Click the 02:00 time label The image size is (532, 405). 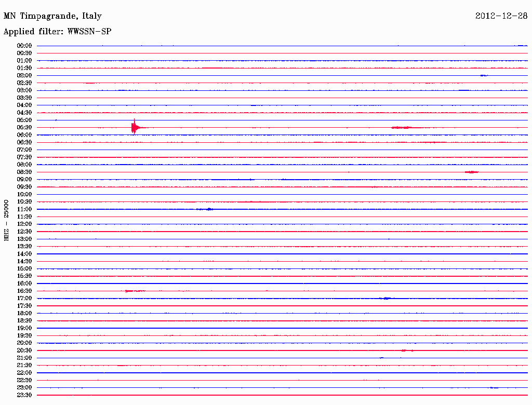pos(24,75)
